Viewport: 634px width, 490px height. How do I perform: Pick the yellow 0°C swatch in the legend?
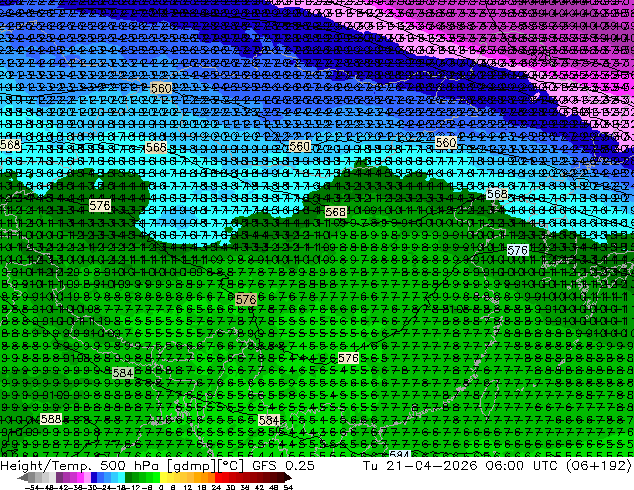point(163,477)
